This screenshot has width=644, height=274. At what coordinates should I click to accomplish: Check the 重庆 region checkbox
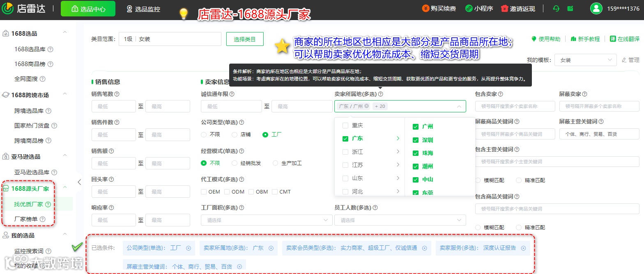tap(345, 126)
